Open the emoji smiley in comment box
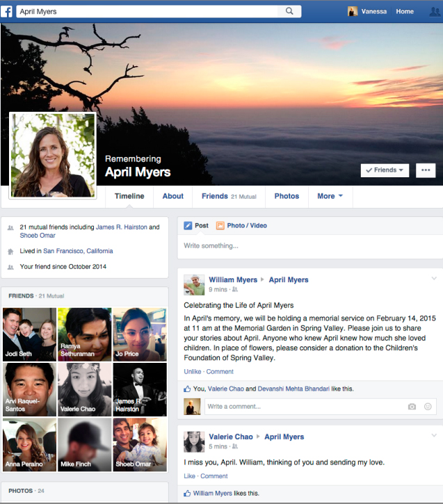The width and height of the screenshot is (443, 504). pos(428,407)
